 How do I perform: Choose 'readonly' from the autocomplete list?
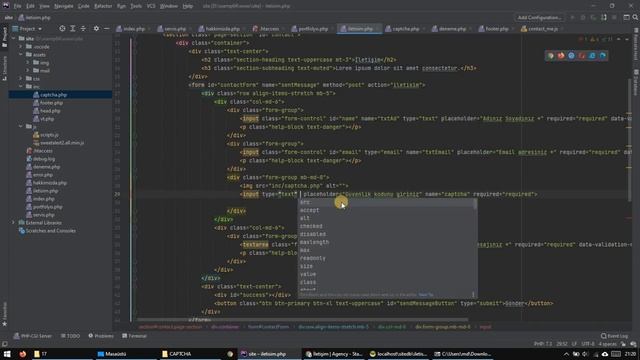coord(386,258)
